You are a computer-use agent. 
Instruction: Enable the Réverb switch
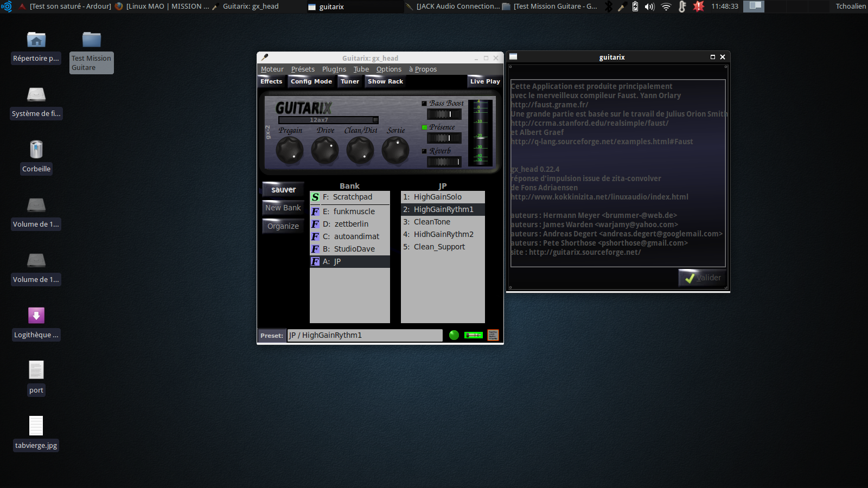click(x=424, y=151)
